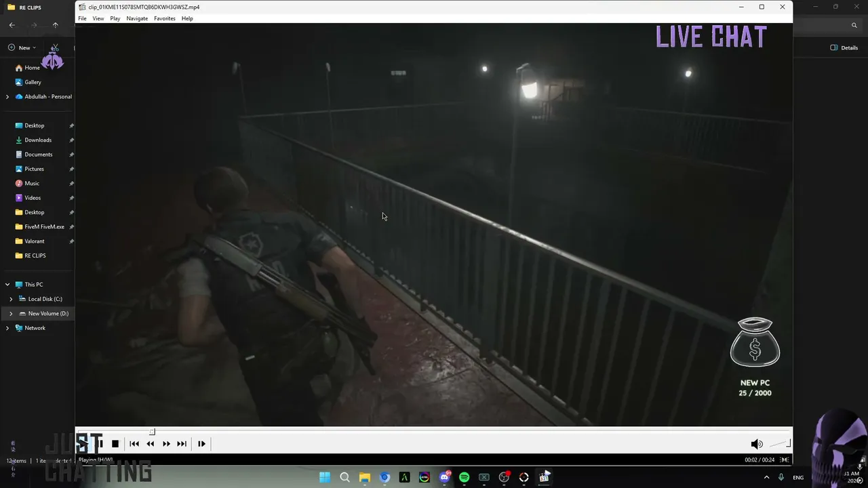Viewport: 868px width, 488px height.
Task: Click the 00:02 / 00:24 playback time
Action: coord(759,460)
